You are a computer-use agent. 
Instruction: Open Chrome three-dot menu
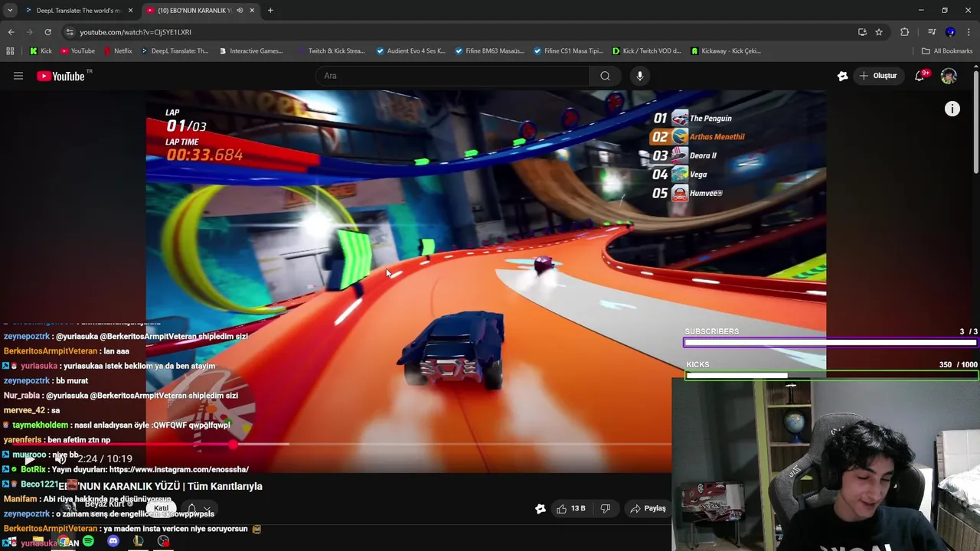pyautogui.click(x=969, y=32)
